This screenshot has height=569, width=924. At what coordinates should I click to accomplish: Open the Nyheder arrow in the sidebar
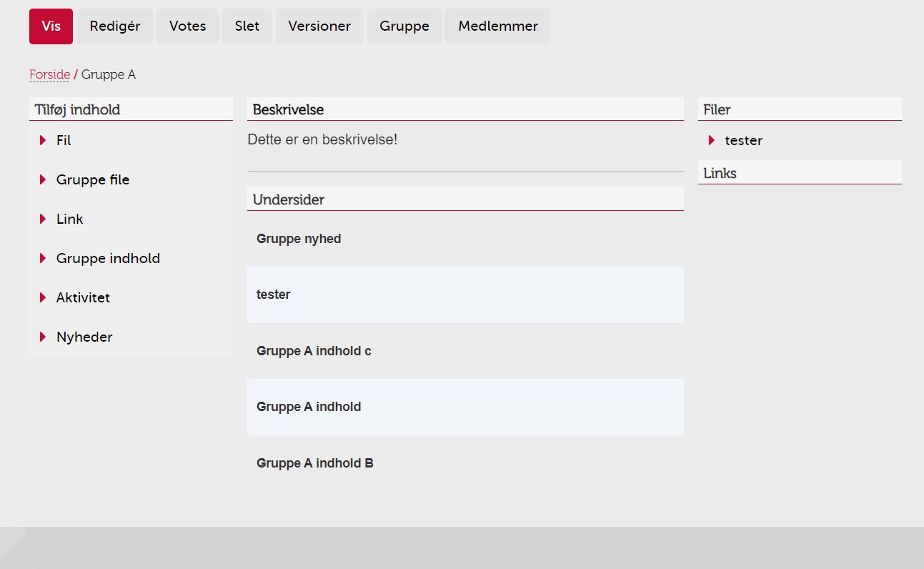(44, 337)
